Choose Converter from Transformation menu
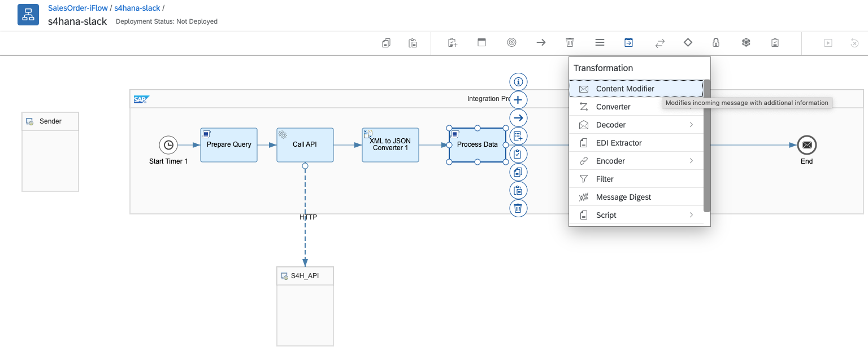Screen dimensions: 868x351 636,107
